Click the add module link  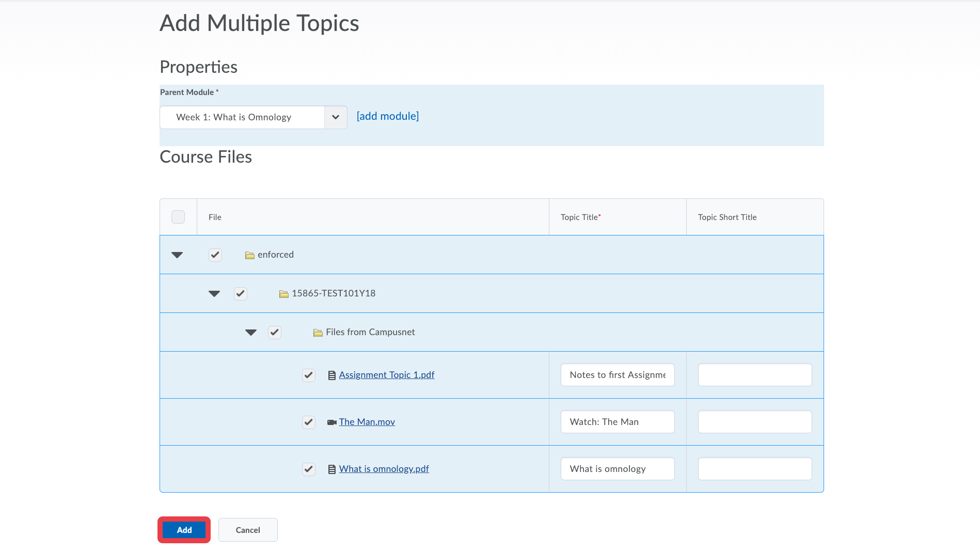[388, 116]
